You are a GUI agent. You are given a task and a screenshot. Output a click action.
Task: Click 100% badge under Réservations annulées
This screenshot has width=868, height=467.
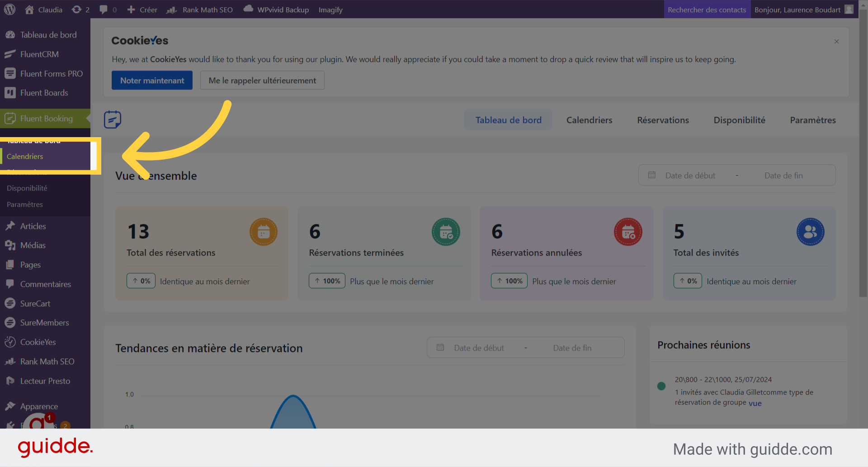tap(509, 281)
